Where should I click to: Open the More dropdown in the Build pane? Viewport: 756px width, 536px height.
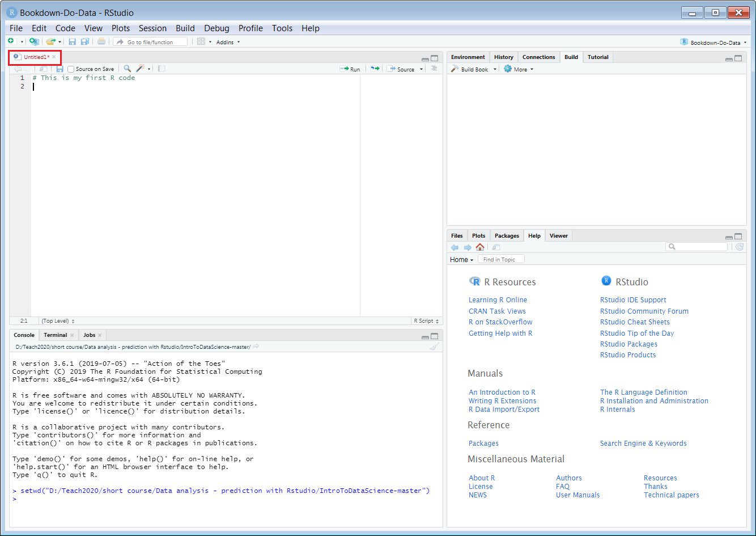[x=518, y=68]
